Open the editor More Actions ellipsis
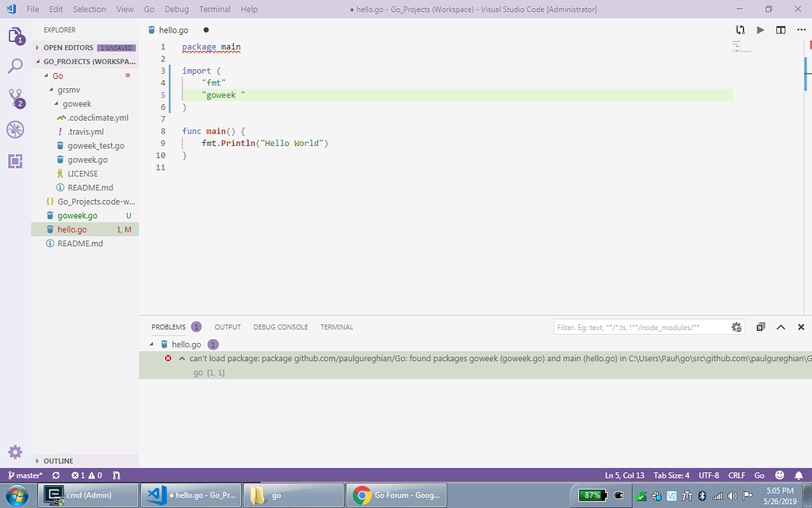The image size is (812, 508). (800, 30)
